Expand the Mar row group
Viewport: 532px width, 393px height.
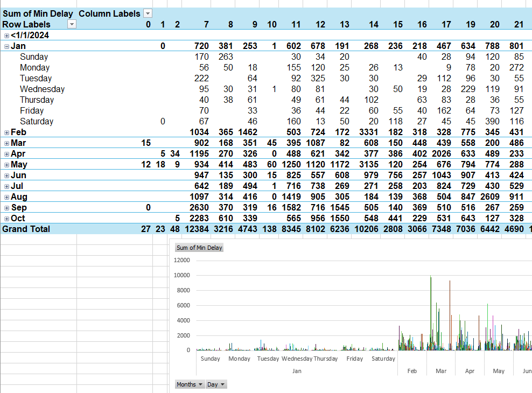coord(6,143)
